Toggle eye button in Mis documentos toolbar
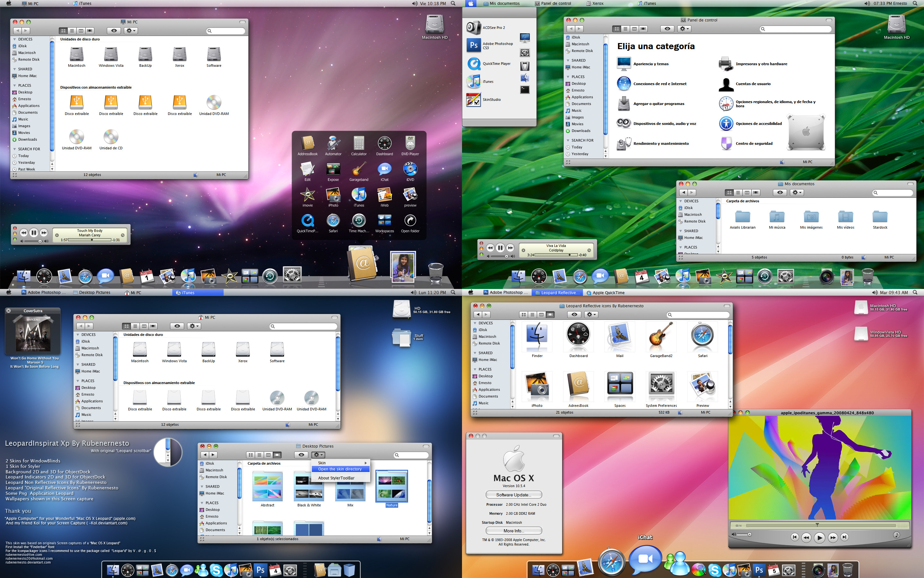924x578 pixels. pos(780,193)
